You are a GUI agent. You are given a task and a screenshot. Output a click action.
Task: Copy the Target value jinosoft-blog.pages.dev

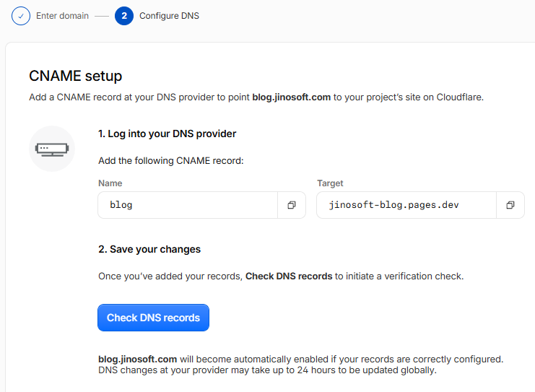click(510, 205)
